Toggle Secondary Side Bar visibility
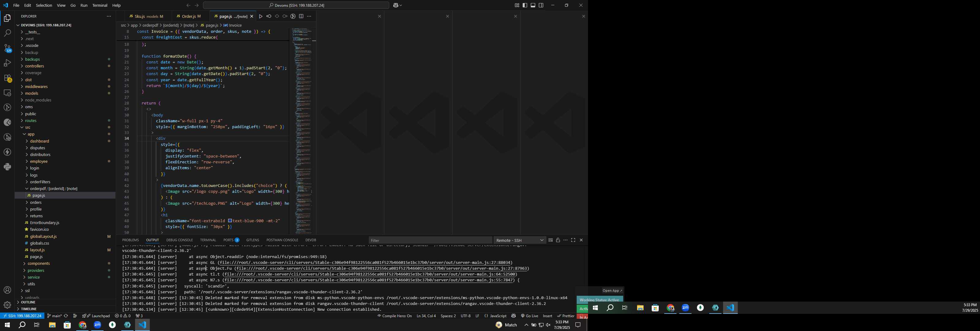Viewport: 980px width, 331px height. click(x=541, y=5)
